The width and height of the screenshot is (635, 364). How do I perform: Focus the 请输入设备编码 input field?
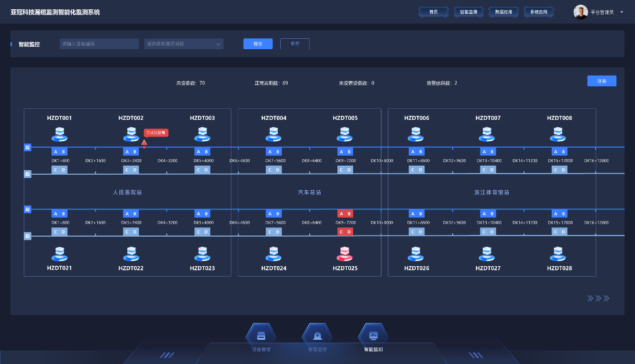coord(99,44)
